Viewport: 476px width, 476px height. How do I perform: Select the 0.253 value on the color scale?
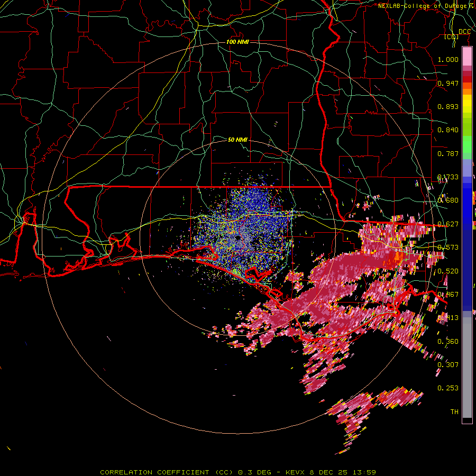click(448, 388)
